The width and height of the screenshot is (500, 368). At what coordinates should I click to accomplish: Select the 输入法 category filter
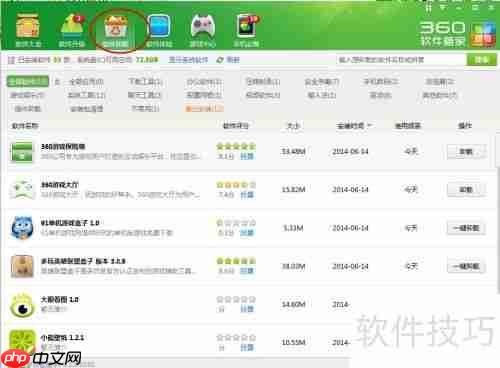322,95
